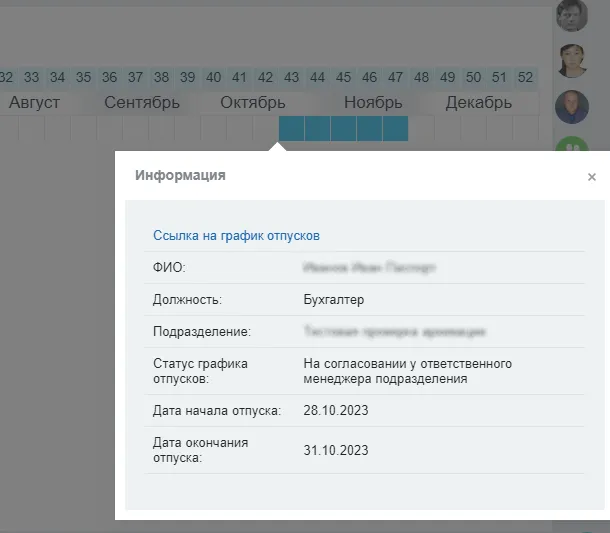
Task: Click the vacation end date 31.10.2023
Action: (x=336, y=450)
